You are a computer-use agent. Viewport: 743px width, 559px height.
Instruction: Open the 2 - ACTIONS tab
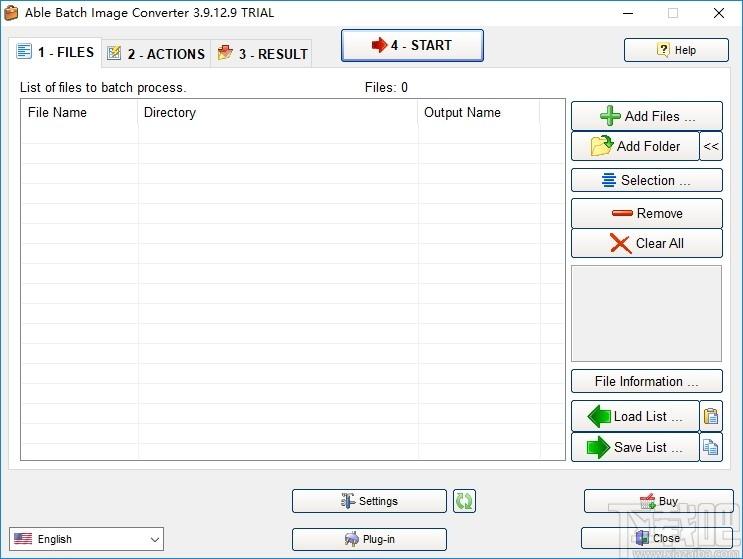pyautogui.click(x=156, y=54)
